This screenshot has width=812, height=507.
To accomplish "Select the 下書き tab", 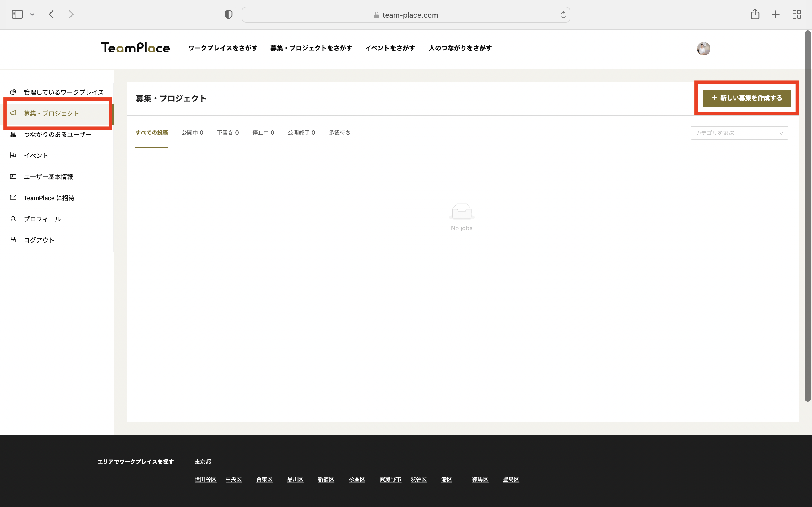I will 228,133.
